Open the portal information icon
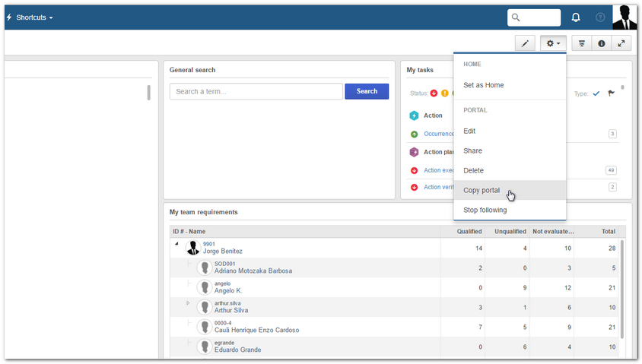The width and height of the screenshot is (642, 364). [x=602, y=43]
